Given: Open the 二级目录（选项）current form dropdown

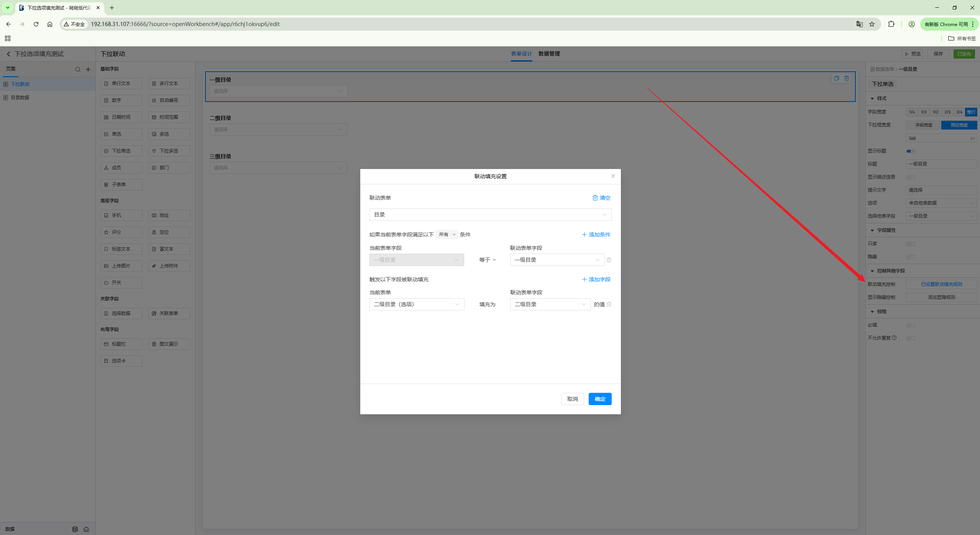Looking at the screenshot, I should (416, 304).
